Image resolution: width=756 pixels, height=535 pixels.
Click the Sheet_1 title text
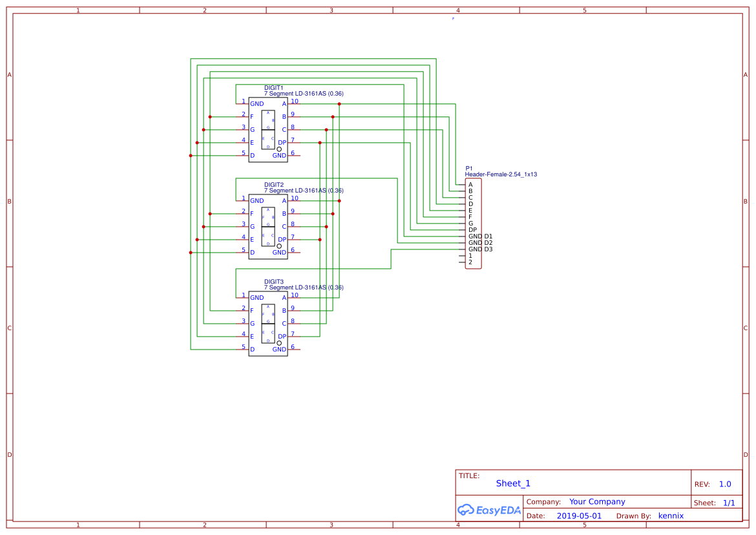click(x=512, y=483)
